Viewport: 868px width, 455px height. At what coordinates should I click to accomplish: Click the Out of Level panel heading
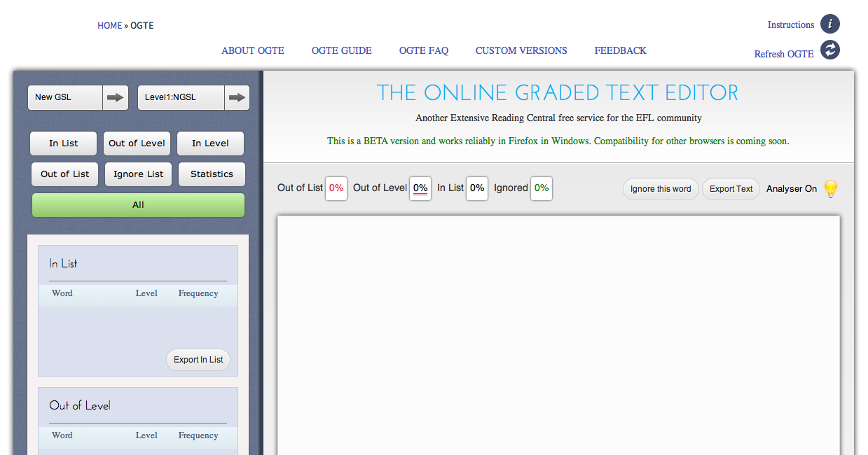pos(80,405)
